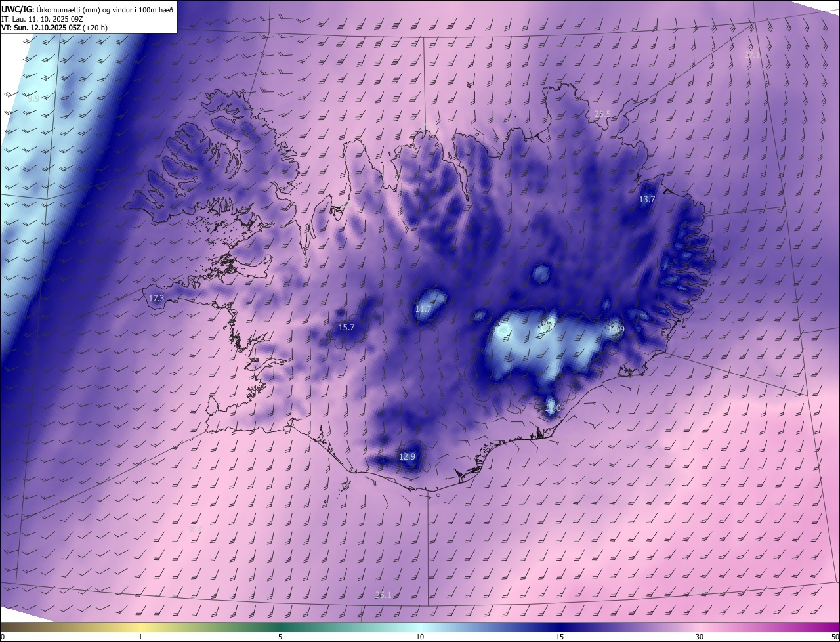This screenshot has width=840, height=642.
Task: Click the 'UWC/IG: Úrkomumætti (mm)' title line
Action: click(x=87, y=9)
